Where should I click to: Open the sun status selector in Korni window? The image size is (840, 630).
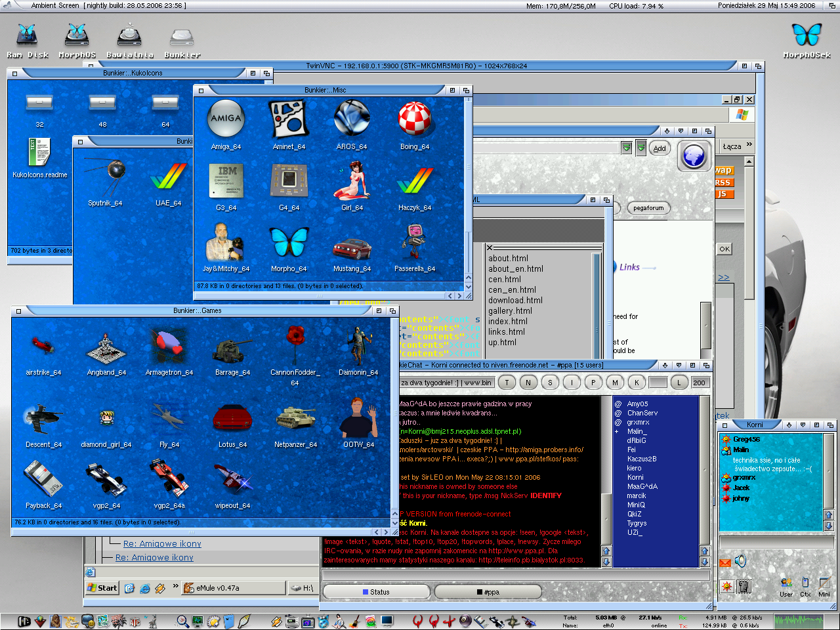point(726,586)
